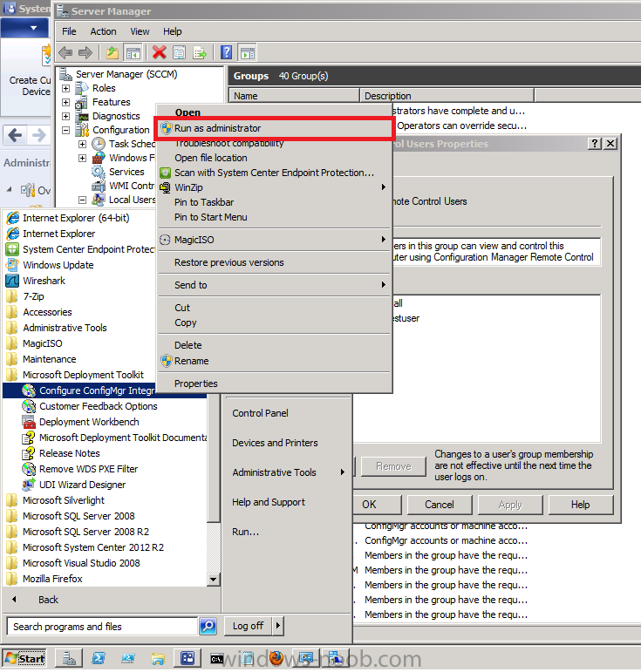This screenshot has height=672, width=641.
Task: Click the programs list scroll down arrow
Action: click(x=213, y=580)
